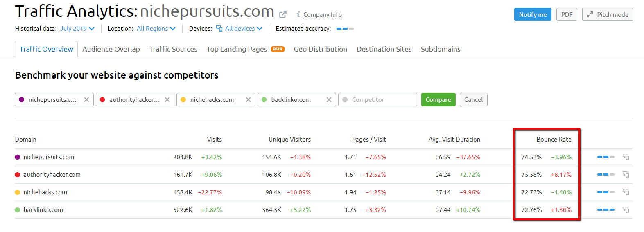This screenshot has height=232, width=644.
Task: Click device breakdown icon in authorityhacker.com row
Action: point(626,174)
